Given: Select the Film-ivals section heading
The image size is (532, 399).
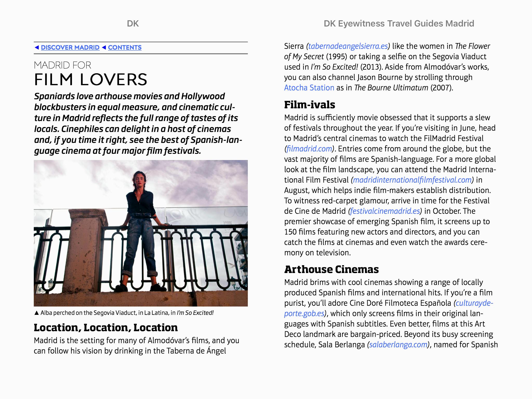Looking at the screenshot, I should point(309,105).
